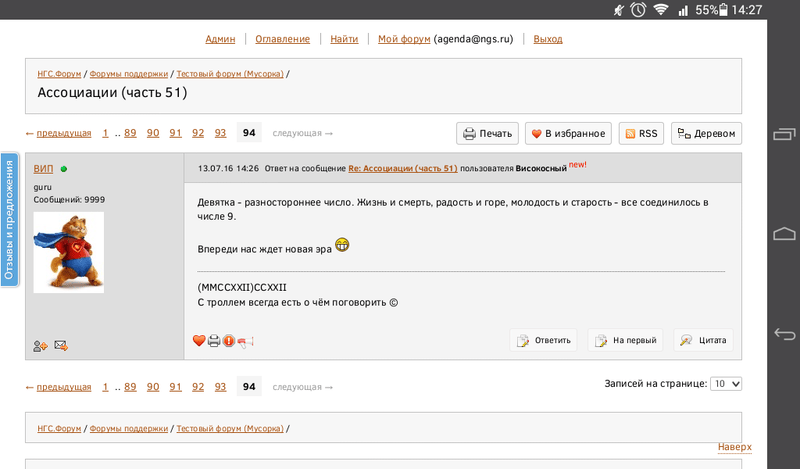Tap the Android home button
Image resolution: width=800 pixels, height=469 pixels.
tap(784, 234)
